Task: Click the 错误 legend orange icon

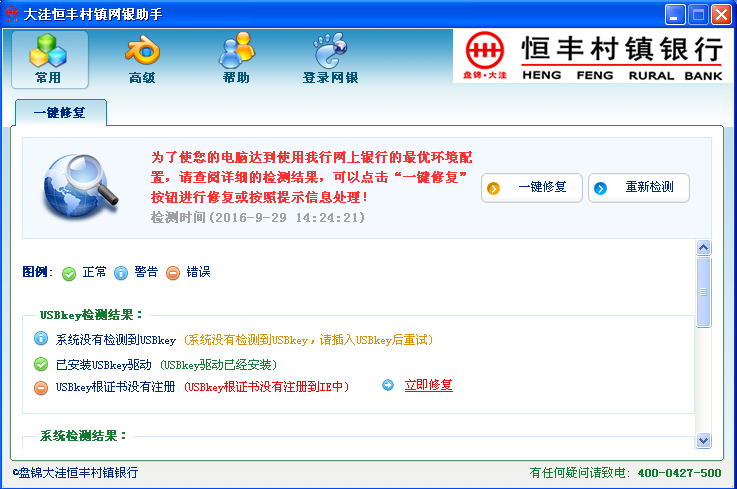Action: pyautogui.click(x=173, y=273)
